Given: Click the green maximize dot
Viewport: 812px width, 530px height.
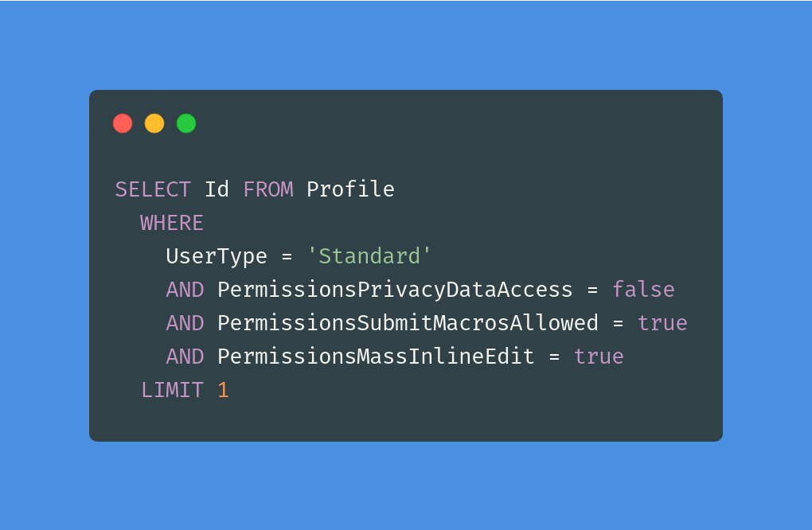Looking at the screenshot, I should (186, 123).
